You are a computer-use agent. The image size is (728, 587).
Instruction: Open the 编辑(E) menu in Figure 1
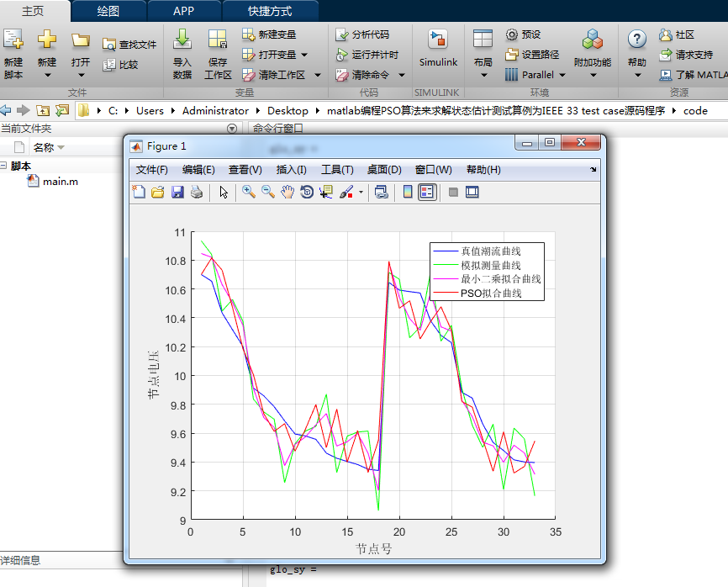pyautogui.click(x=198, y=170)
